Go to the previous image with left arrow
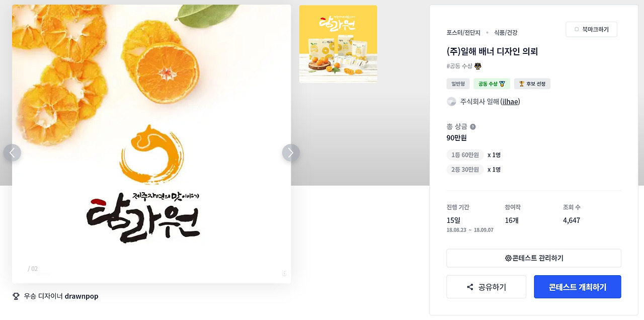Viewport: 644px width, 320px height. point(12,153)
